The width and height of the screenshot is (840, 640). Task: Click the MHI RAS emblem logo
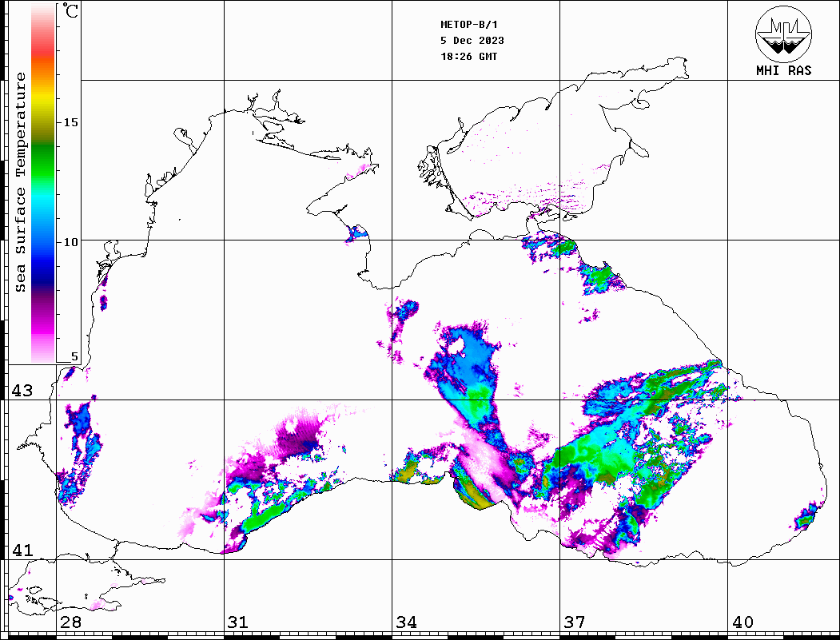783,34
